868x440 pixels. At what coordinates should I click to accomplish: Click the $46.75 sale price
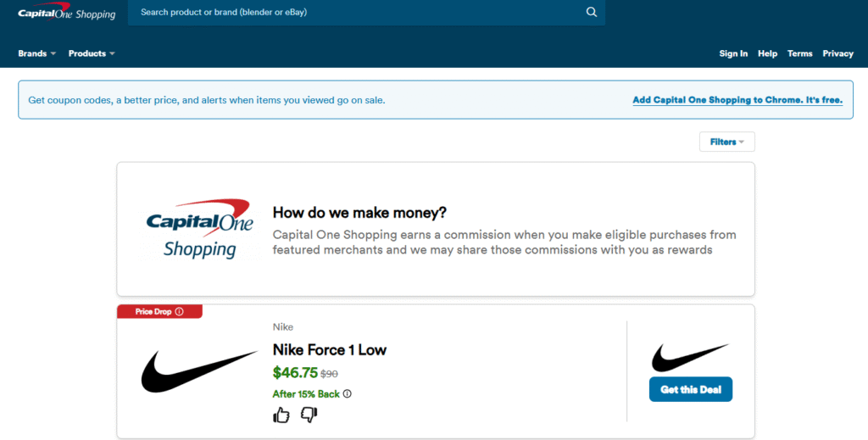pyautogui.click(x=295, y=372)
